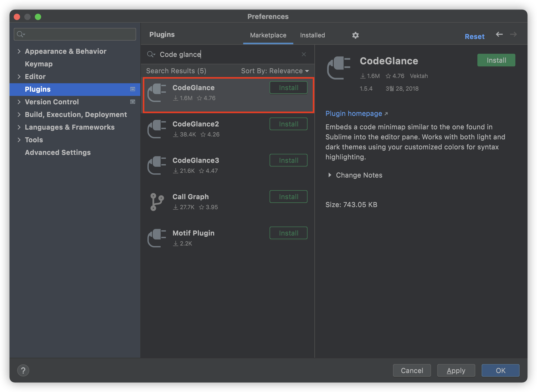Select the CodeGlance3 result title

[x=196, y=160]
